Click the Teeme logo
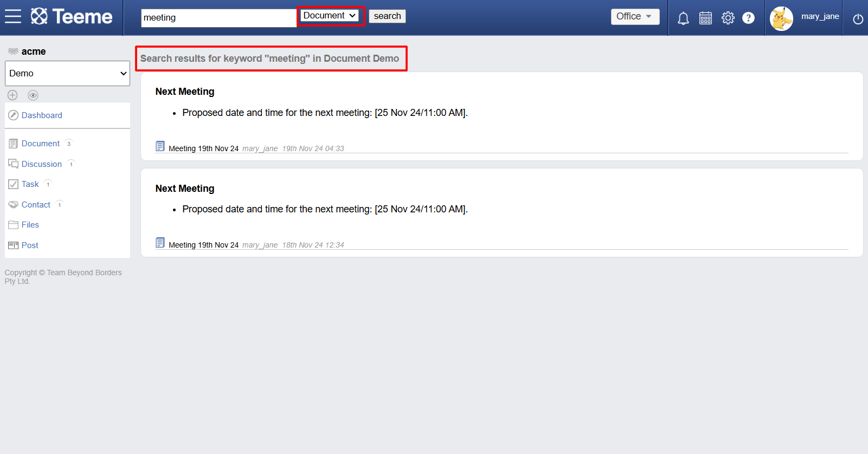Screen dimensions: 868x454 (x=72, y=17)
